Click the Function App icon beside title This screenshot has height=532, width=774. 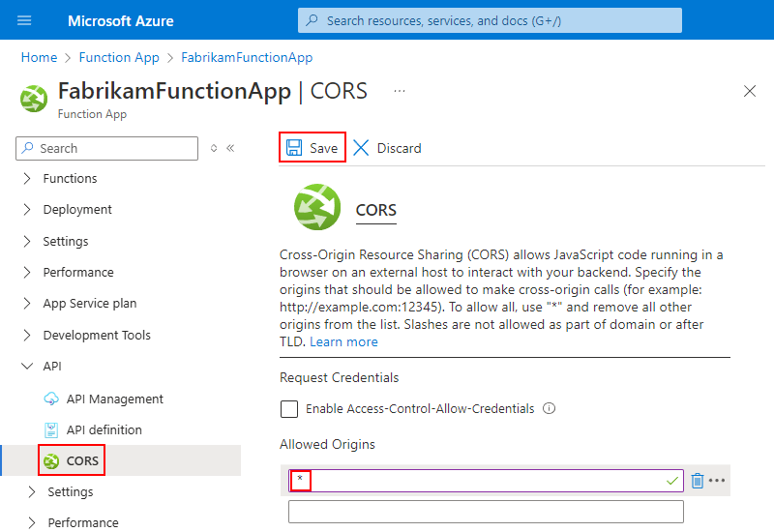tap(34, 99)
